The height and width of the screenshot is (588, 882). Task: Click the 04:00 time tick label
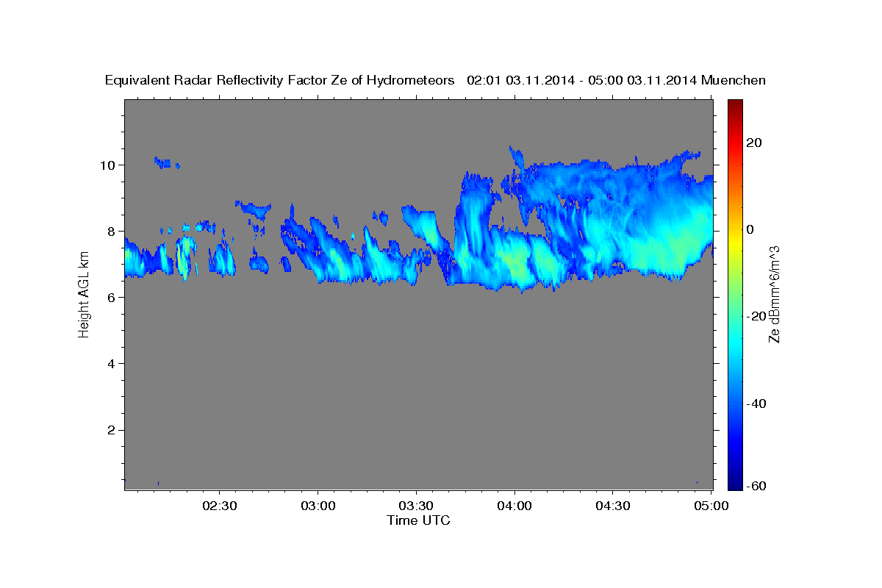point(514,506)
